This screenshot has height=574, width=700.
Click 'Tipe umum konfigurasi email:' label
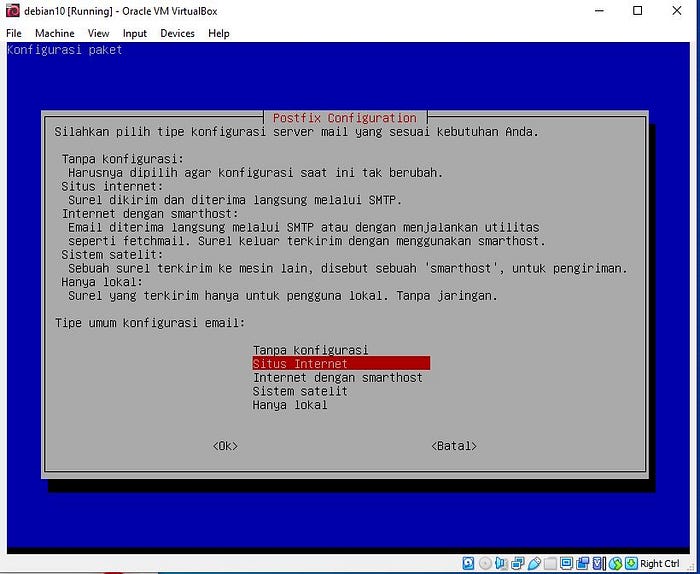150,323
